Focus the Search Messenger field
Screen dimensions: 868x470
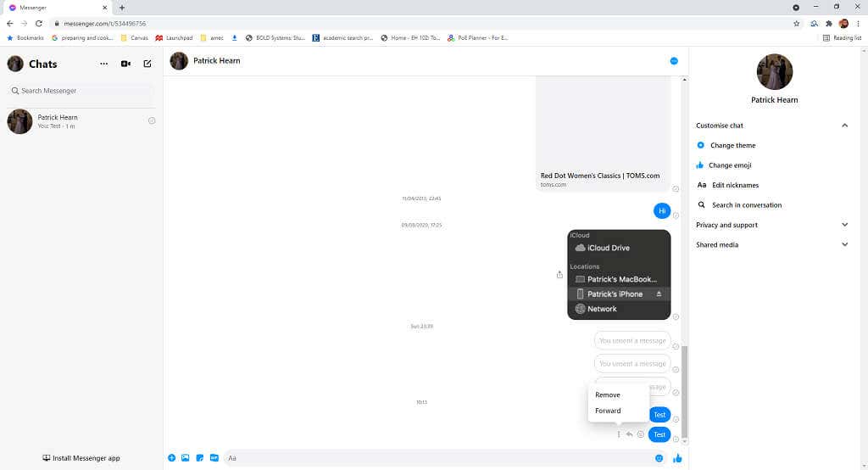point(81,91)
